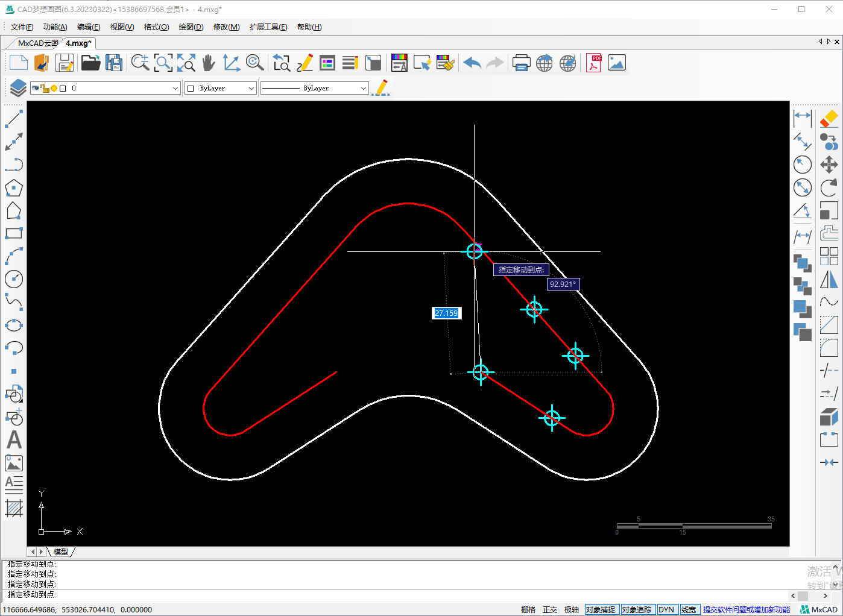Image resolution: width=843 pixels, height=616 pixels.
Task: Select the Rectangle drawing tool
Action: pos(14,233)
